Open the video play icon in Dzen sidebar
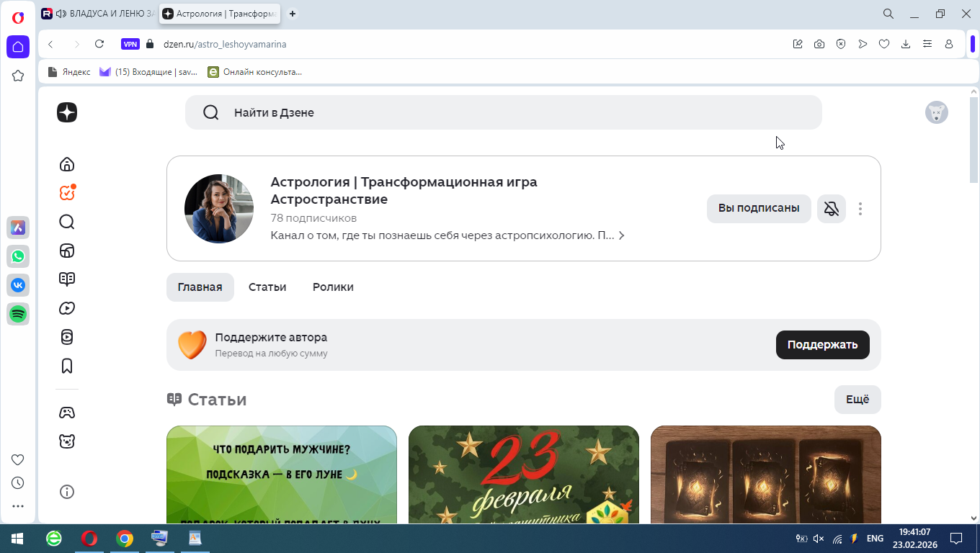Image resolution: width=980 pixels, height=553 pixels. point(67,308)
